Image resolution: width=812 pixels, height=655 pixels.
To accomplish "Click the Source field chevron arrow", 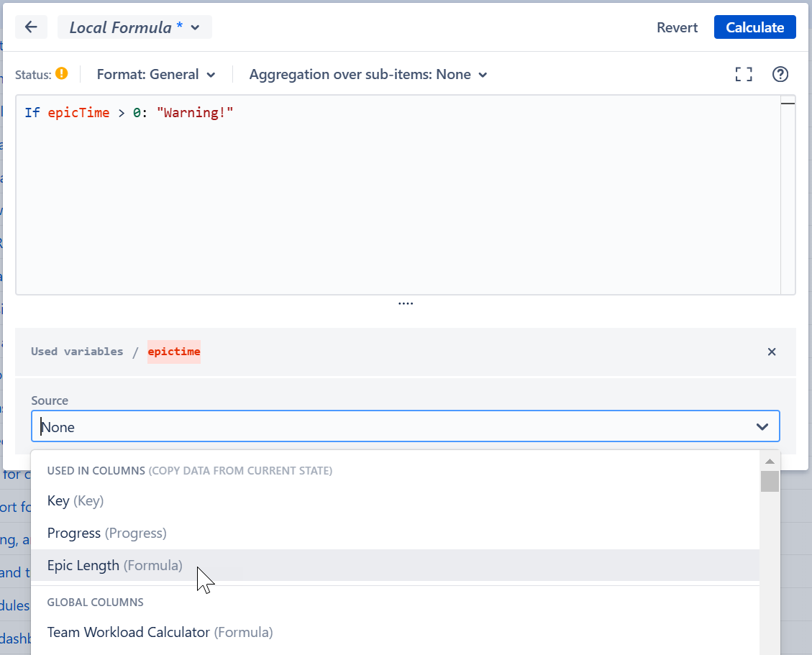I will click(x=762, y=427).
